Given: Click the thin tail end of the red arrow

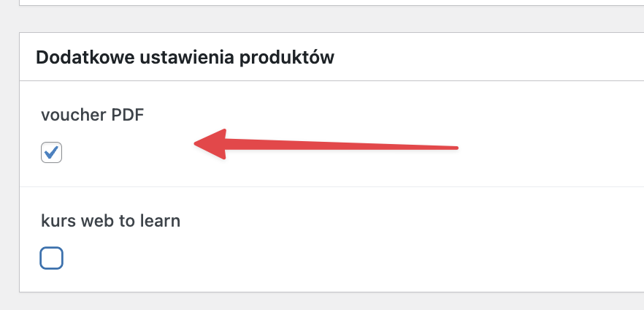Looking at the screenshot, I should tap(453, 148).
